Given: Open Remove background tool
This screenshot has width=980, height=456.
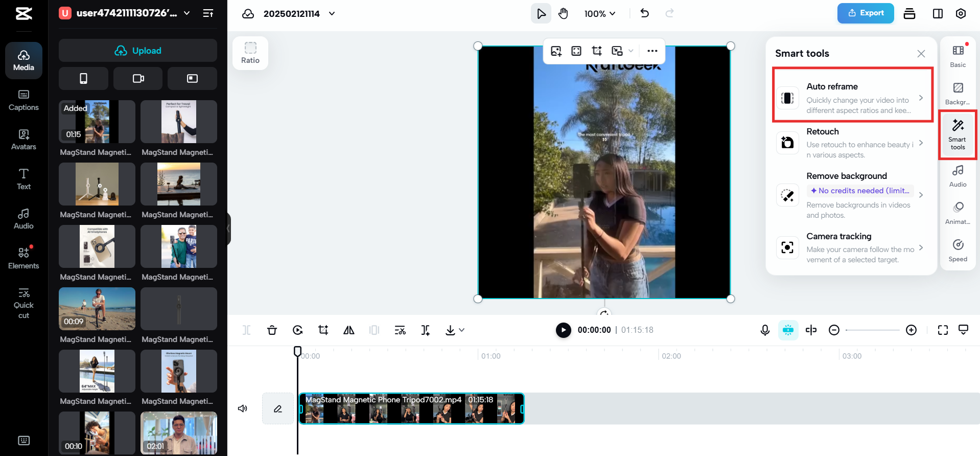Looking at the screenshot, I should pos(851,195).
